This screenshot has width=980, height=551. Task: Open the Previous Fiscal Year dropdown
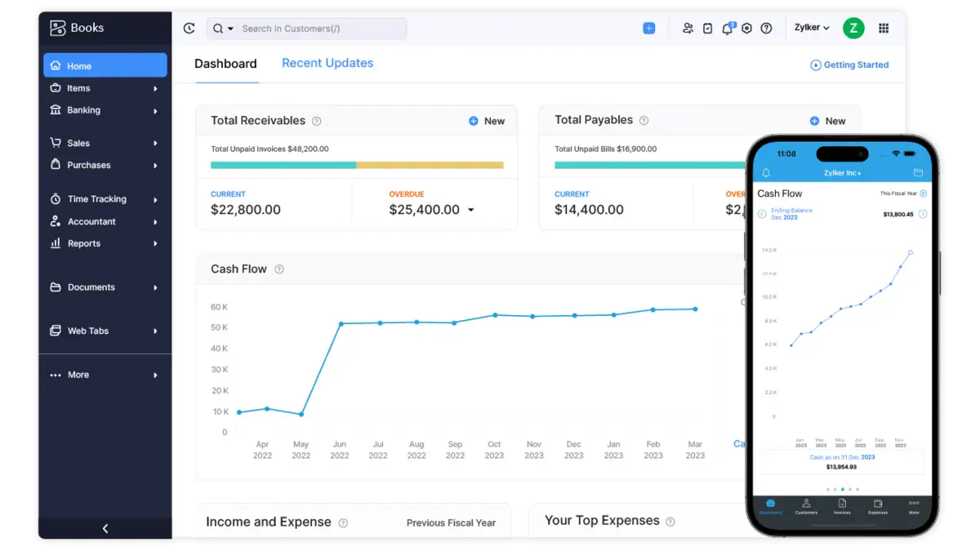[x=451, y=523]
